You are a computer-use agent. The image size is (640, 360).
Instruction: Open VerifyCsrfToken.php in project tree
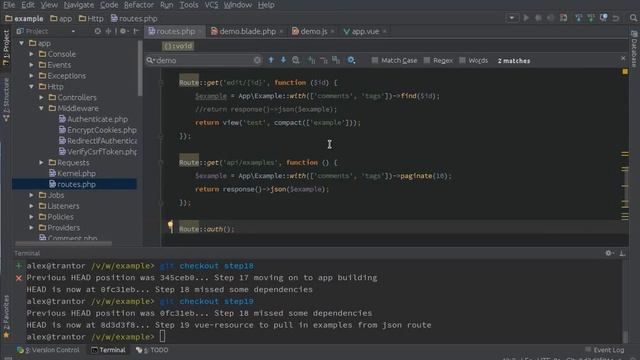pyautogui.click(x=98, y=152)
